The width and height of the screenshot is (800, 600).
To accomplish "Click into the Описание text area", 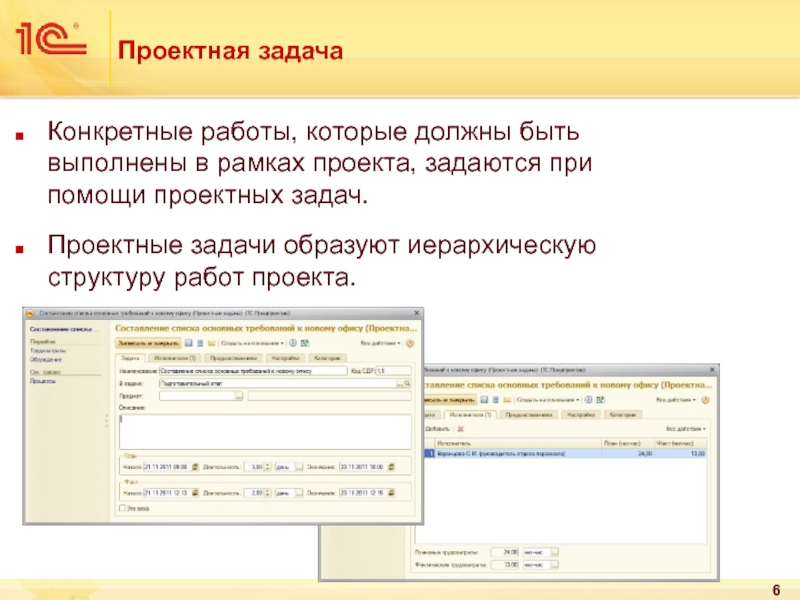I will [265, 432].
